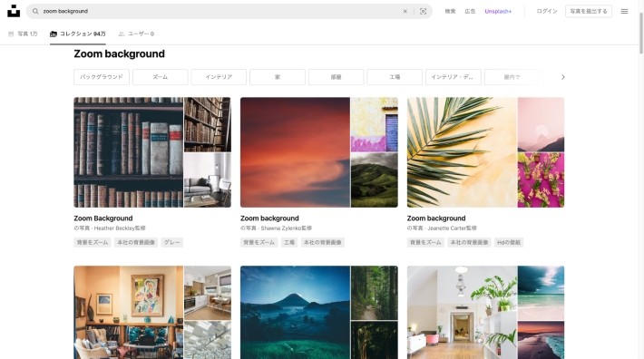This screenshot has height=359, width=644.
Task: Select the インテリア filter chip
Action: click(x=219, y=77)
